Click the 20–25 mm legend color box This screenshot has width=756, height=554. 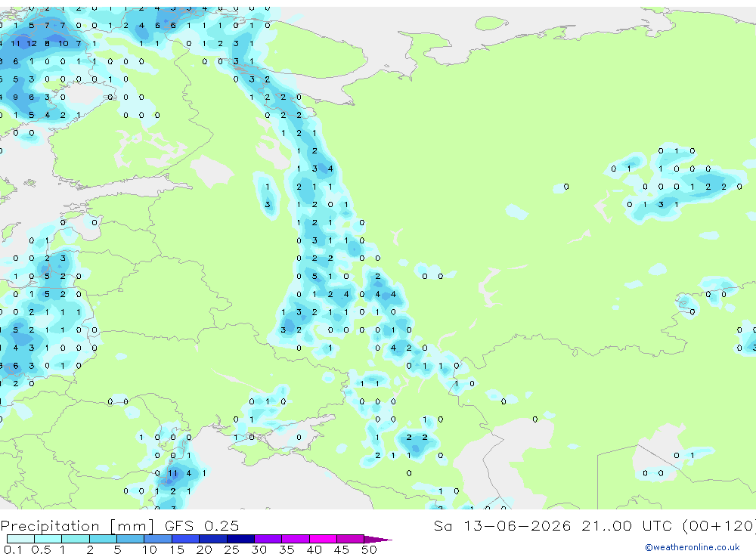[213, 539]
